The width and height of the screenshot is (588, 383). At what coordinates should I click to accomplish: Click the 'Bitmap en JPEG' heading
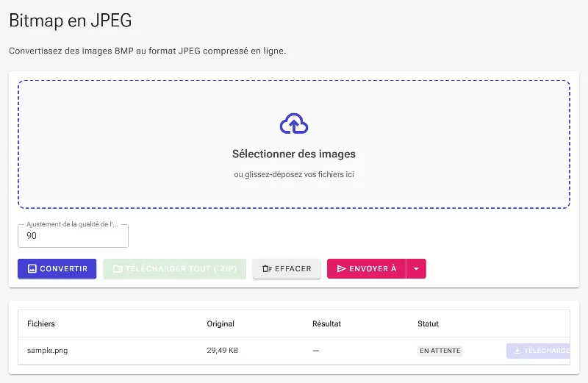[x=70, y=21]
